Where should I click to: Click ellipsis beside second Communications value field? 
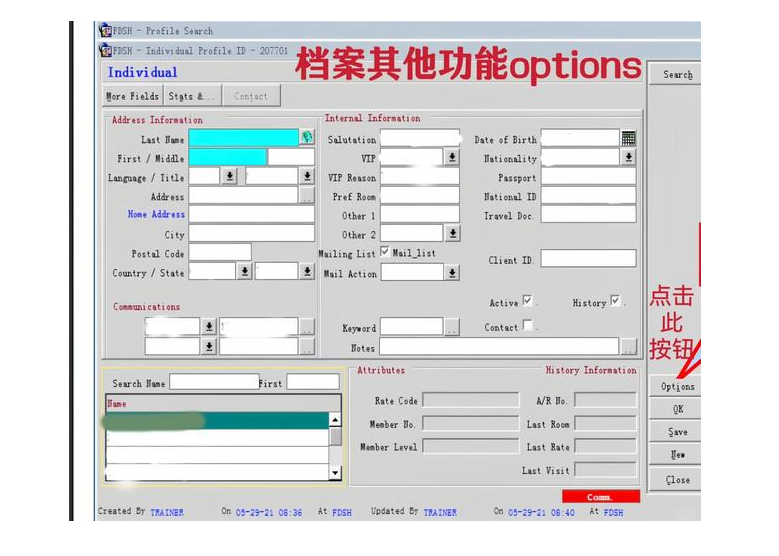point(307,346)
